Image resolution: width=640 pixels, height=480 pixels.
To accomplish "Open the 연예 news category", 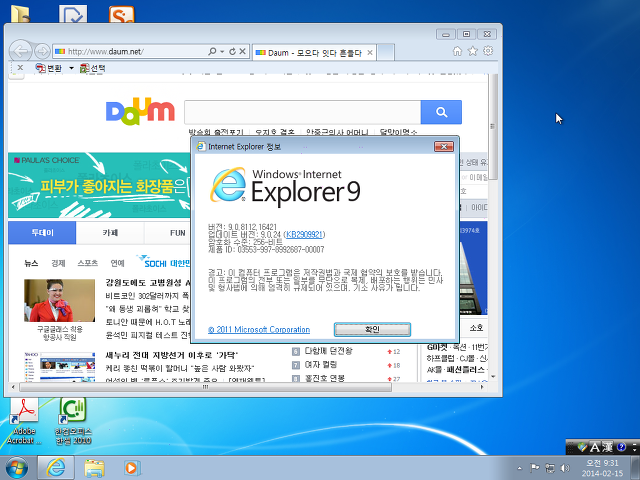I will 118,263.
